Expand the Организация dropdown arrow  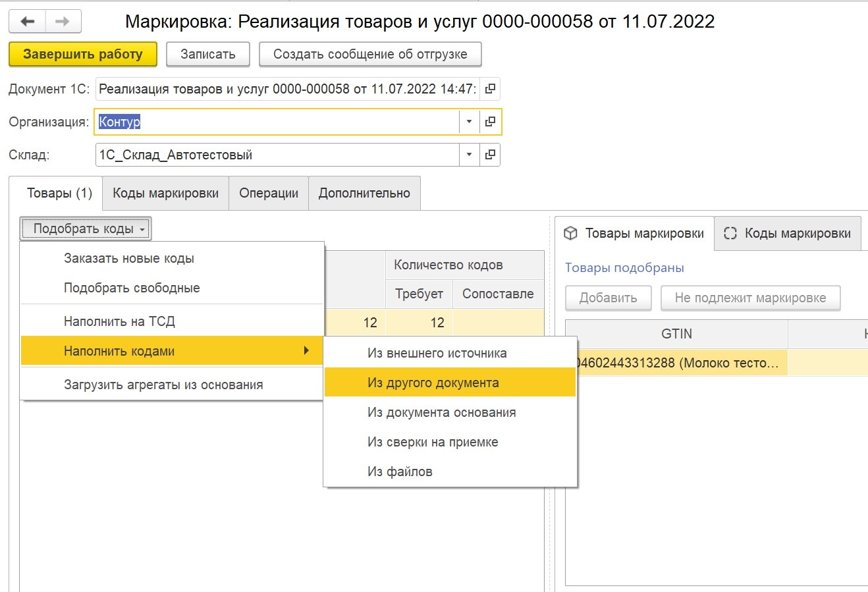click(469, 122)
